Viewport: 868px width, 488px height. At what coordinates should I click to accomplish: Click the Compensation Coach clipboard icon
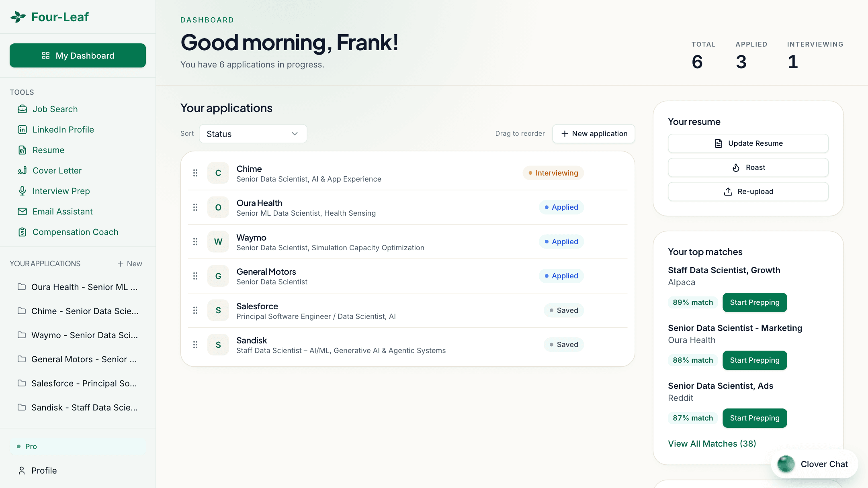pos(23,232)
